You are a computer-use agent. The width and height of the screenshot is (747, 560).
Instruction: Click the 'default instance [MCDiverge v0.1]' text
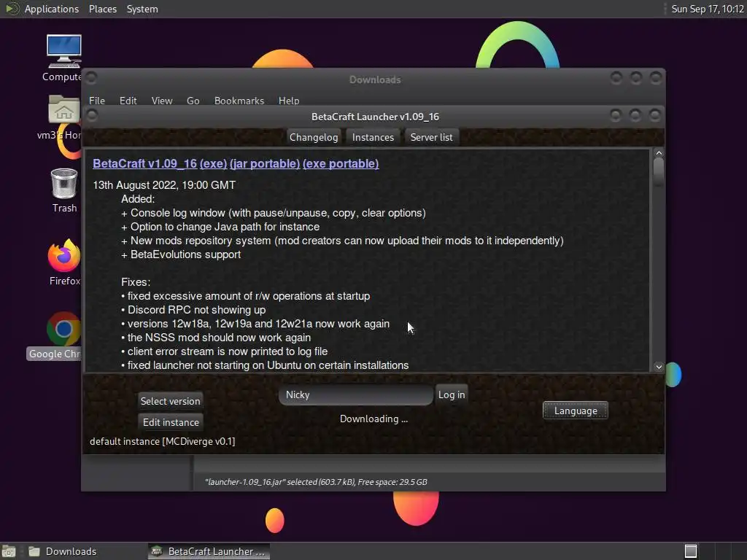163,441
